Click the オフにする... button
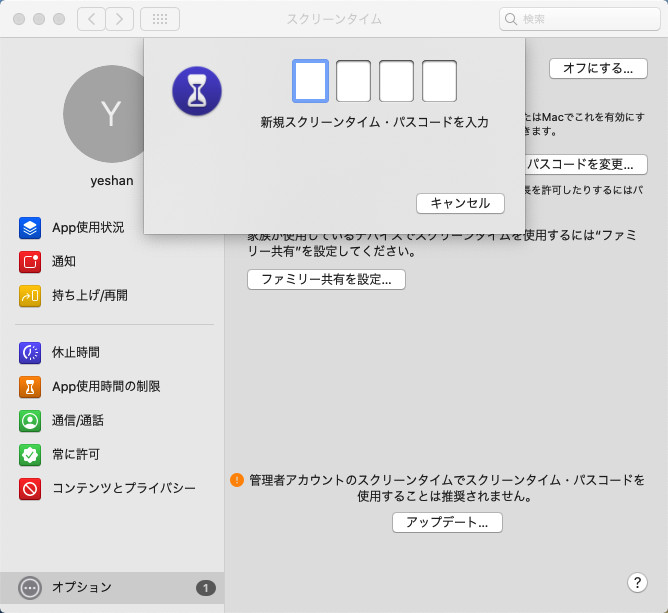 pos(598,69)
